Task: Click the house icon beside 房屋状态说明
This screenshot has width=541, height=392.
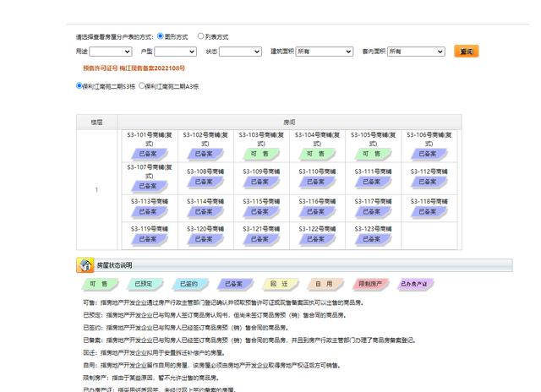Action: [x=85, y=265]
